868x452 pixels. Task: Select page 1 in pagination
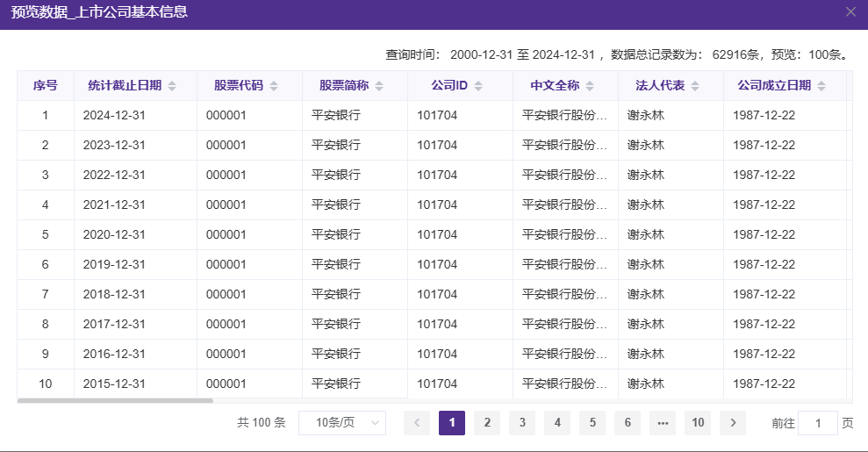tap(452, 423)
